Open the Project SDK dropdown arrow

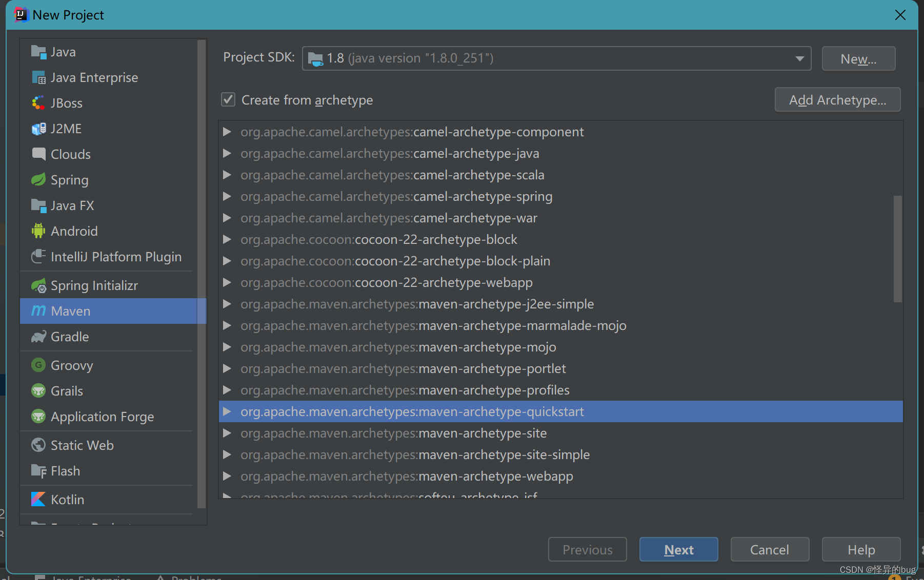click(799, 58)
